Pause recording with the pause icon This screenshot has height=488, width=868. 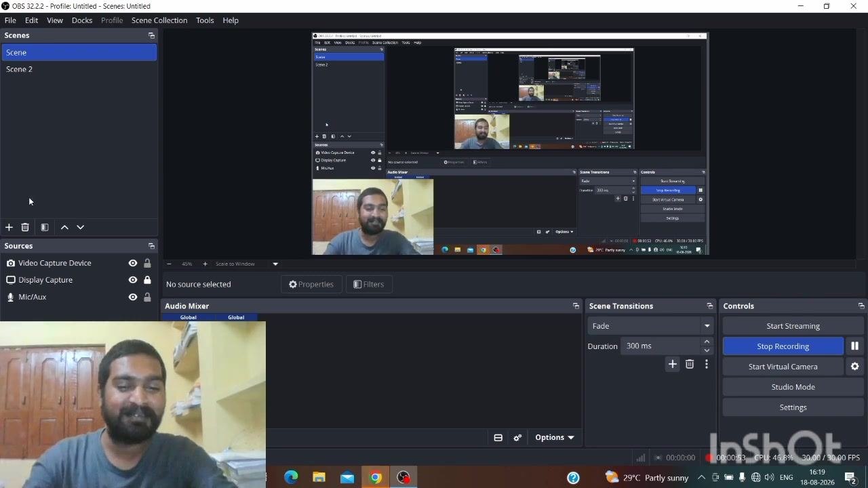click(854, 346)
